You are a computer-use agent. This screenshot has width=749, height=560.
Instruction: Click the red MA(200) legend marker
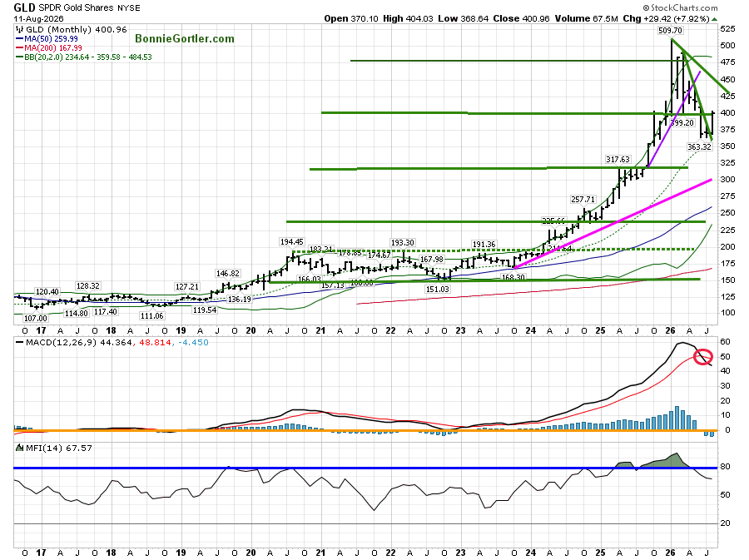(20, 47)
